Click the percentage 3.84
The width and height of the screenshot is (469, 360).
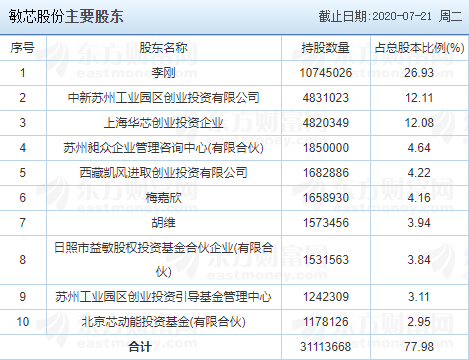[419, 260]
